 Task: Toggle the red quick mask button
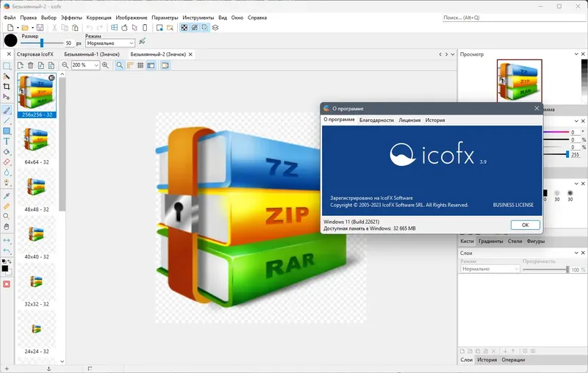(x=7, y=284)
